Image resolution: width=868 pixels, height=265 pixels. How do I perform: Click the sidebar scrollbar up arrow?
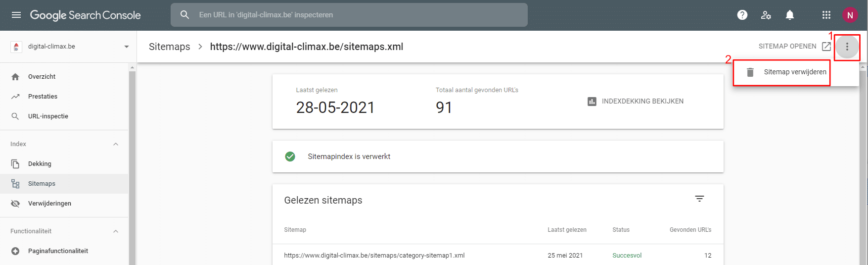[x=132, y=67]
